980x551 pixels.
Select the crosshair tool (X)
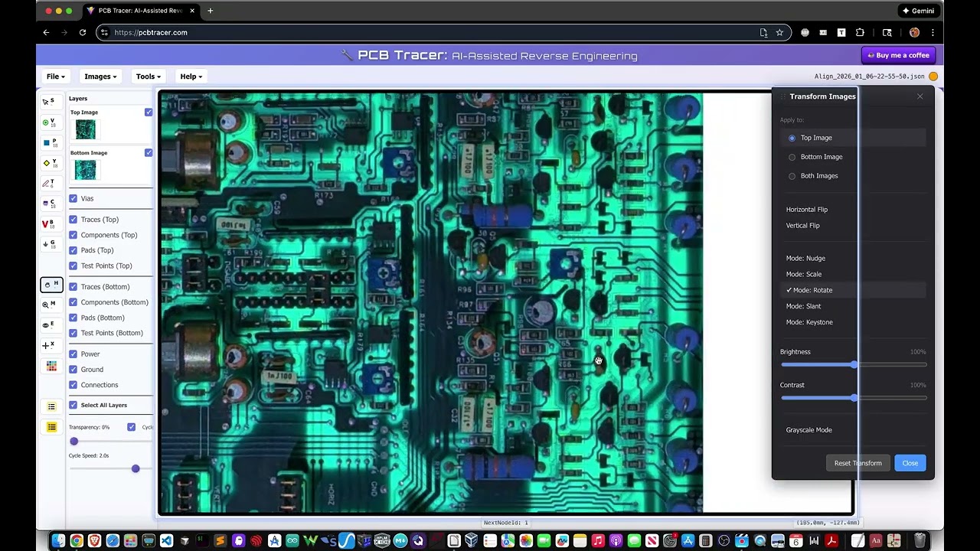51,345
